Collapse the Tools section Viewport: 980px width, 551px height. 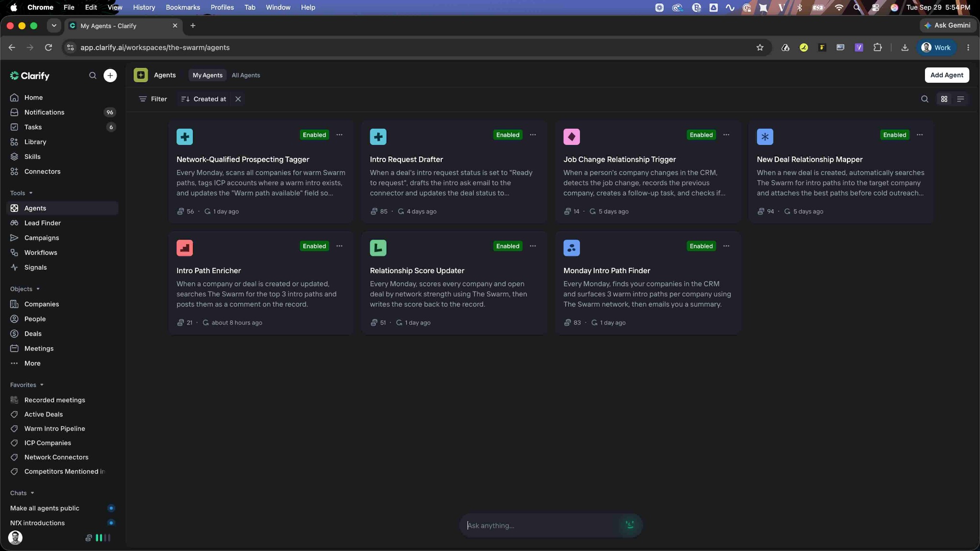click(22, 193)
